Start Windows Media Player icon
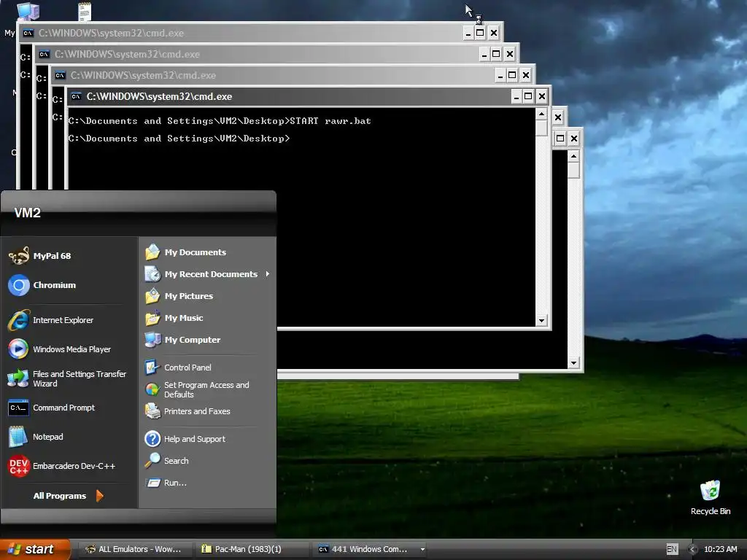This screenshot has width=747, height=560. (x=19, y=349)
